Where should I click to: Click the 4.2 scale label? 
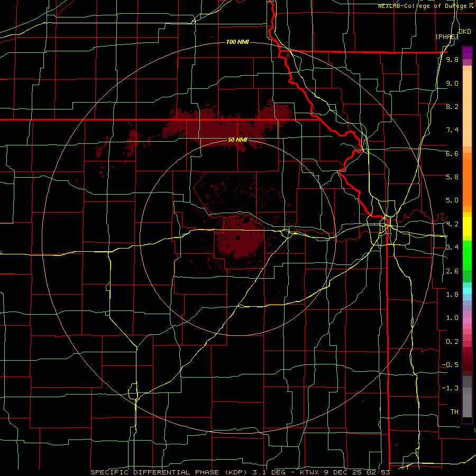tap(452, 224)
